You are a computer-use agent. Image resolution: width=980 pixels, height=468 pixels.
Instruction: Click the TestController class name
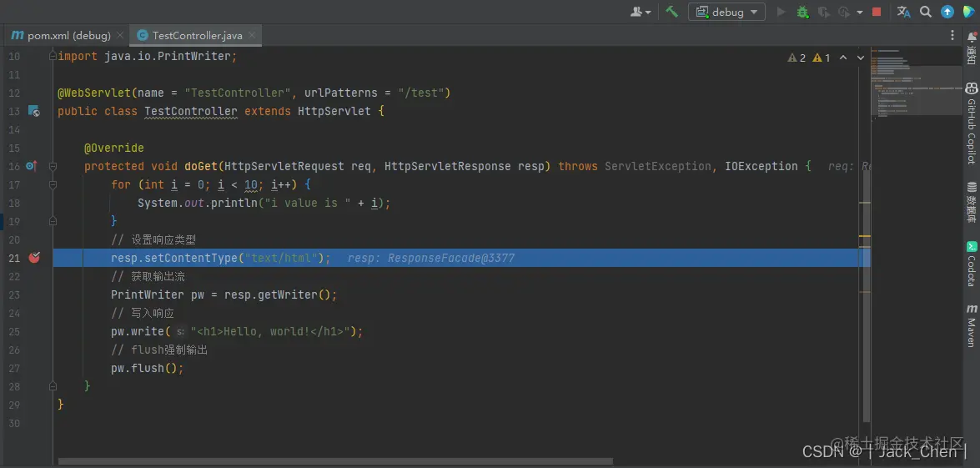[191, 111]
